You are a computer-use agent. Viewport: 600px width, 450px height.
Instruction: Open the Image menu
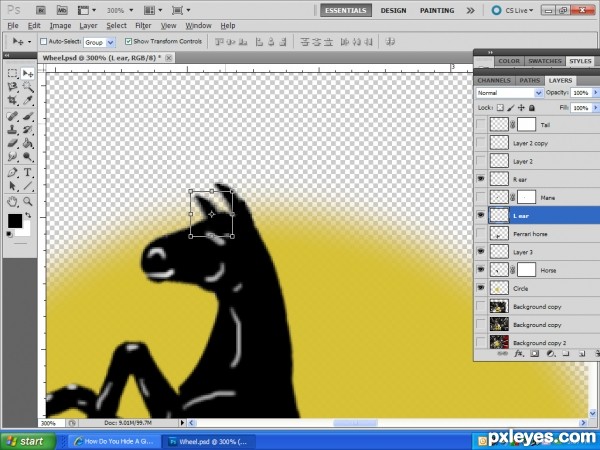(x=60, y=26)
